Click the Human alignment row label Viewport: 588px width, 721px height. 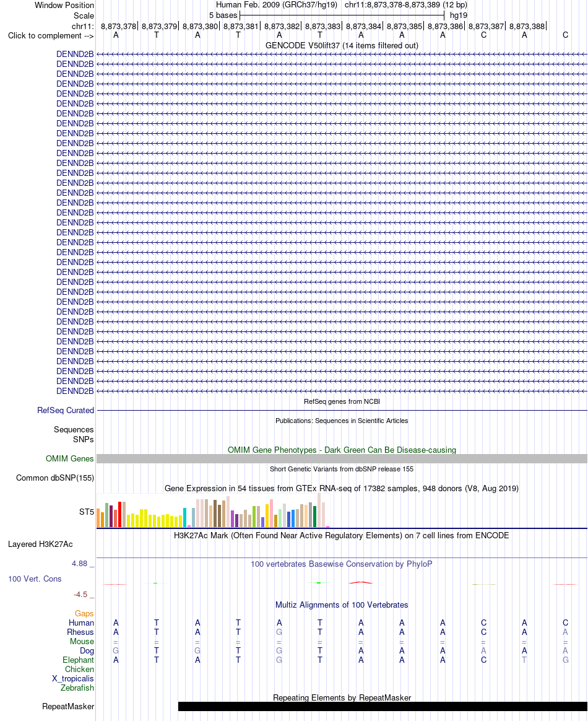coord(81,623)
